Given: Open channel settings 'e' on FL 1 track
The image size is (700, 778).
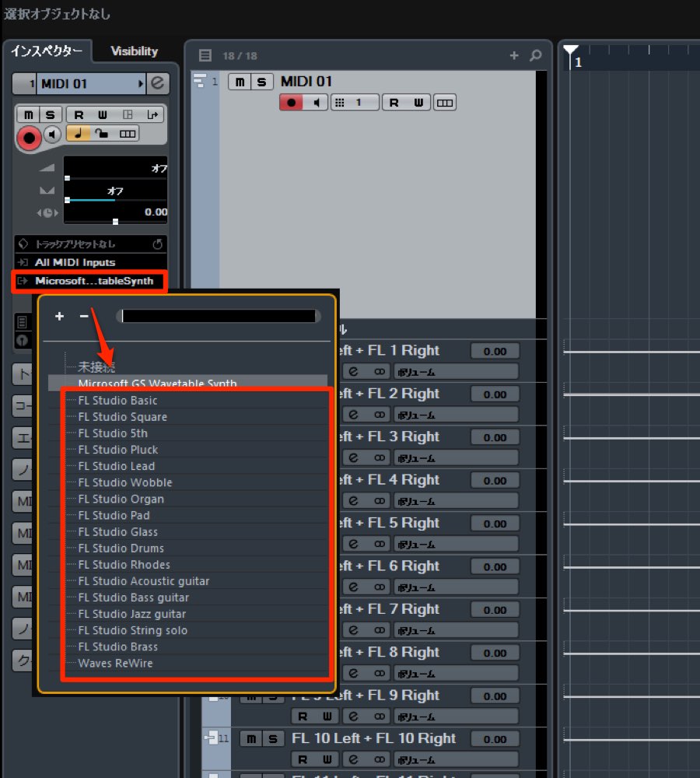Looking at the screenshot, I should [353, 371].
